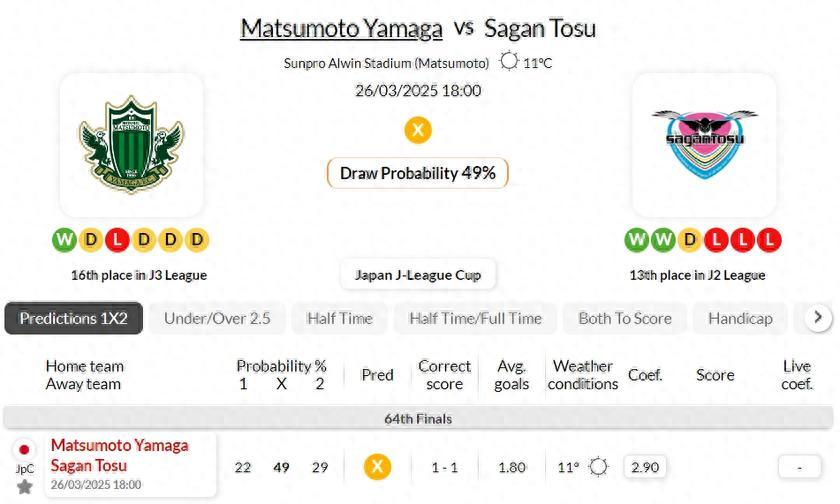The height and width of the screenshot is (504, 840).
Task: Open the Matsumoto Yamaga title link
Action: click(341, 28)
